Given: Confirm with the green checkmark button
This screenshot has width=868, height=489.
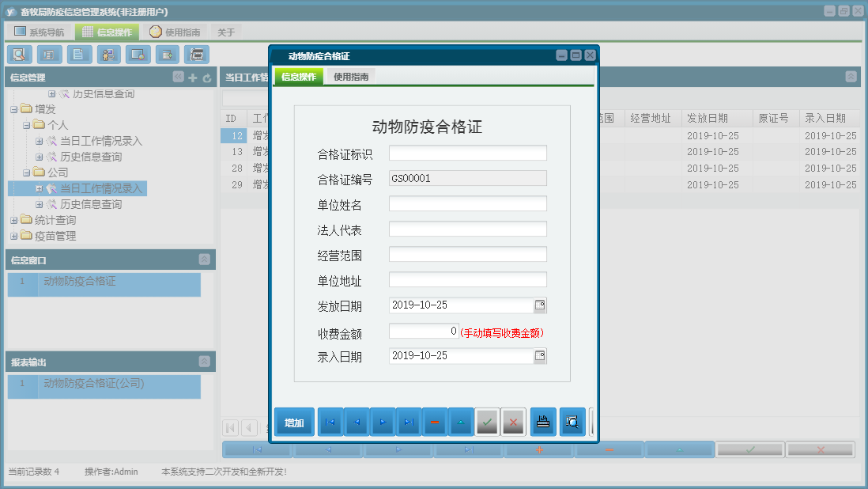Looking at the screenshot, I should pos(487,422).
